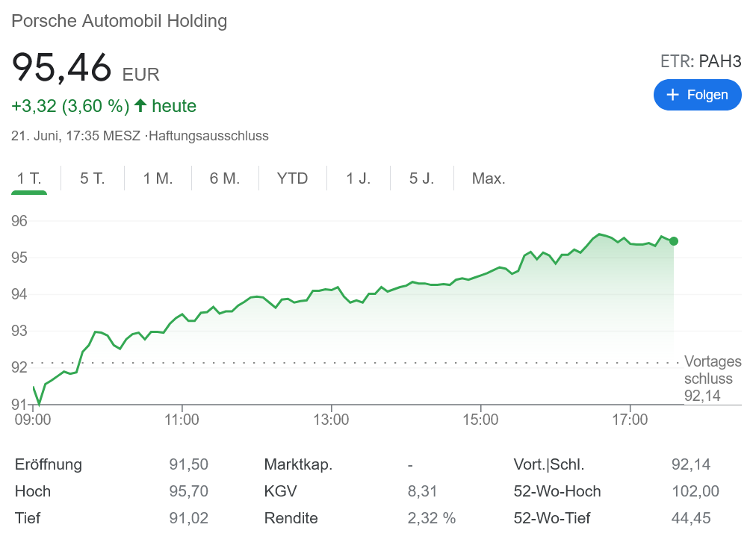Open the 5 J. chart range
The height and width of the screenshot is (551, 756).
421,178
